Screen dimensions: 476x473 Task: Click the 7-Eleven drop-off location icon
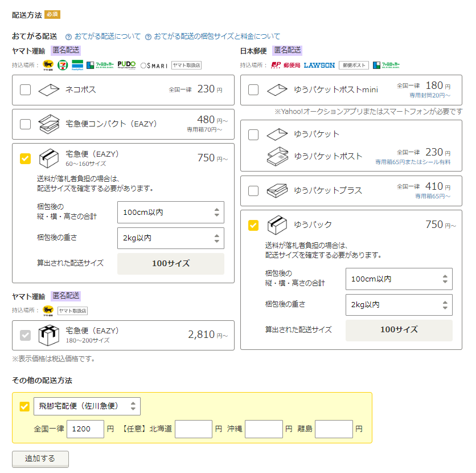63,65
